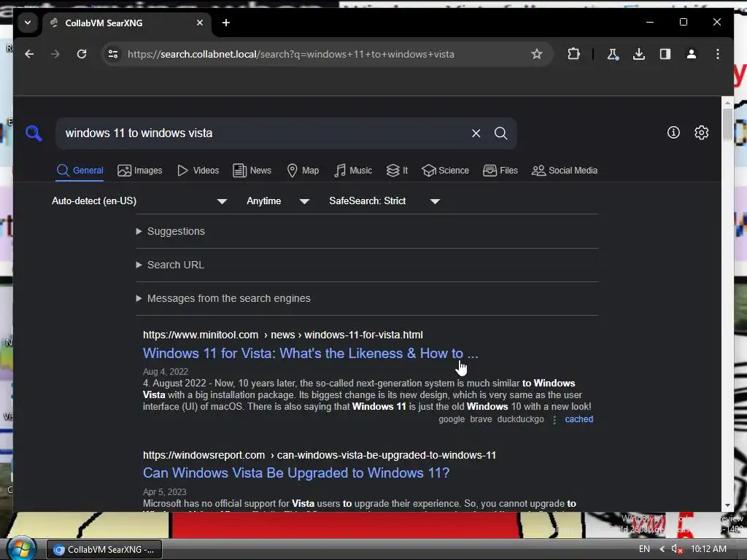Viewport: 747px width, 560px height.
Task: Expand Messages from the search engines
Action: point(223,298)
